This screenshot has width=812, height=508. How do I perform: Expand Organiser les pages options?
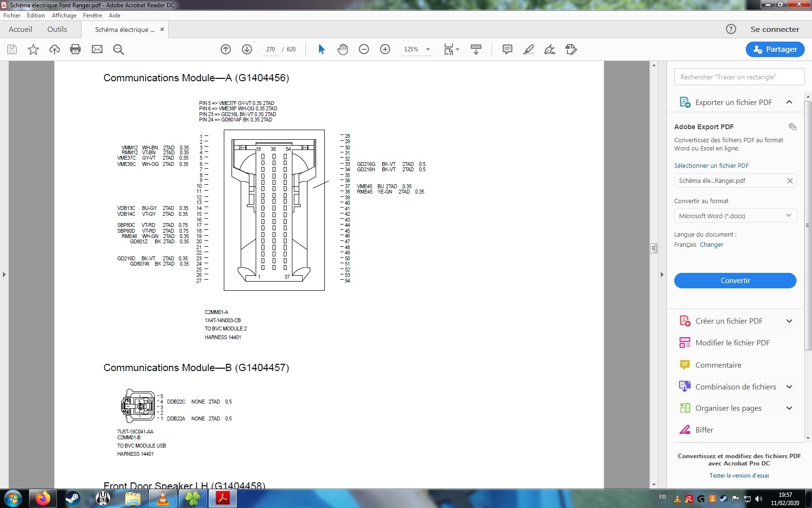pyautogui.click(x=789, y=408)
